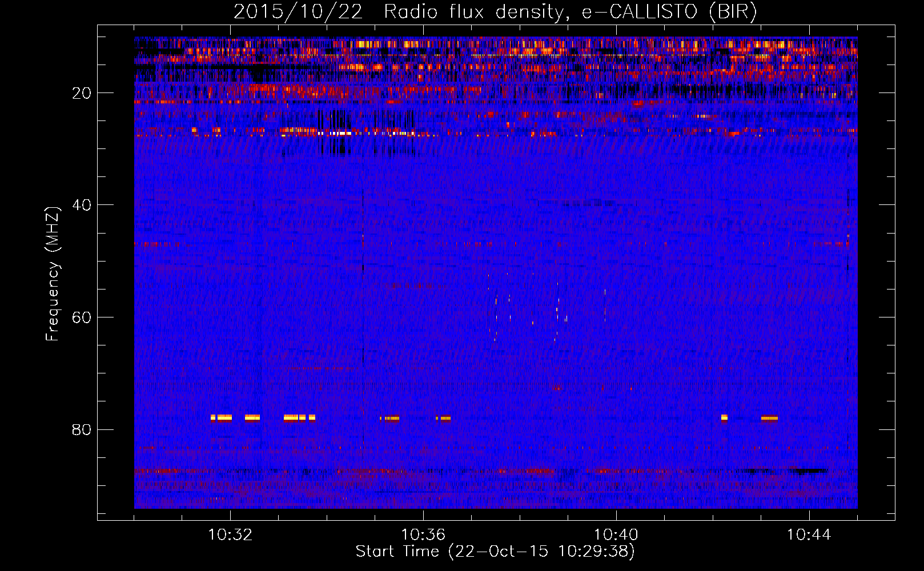
Task: Click the 10:40 time tick label
Action: point(616,535)
